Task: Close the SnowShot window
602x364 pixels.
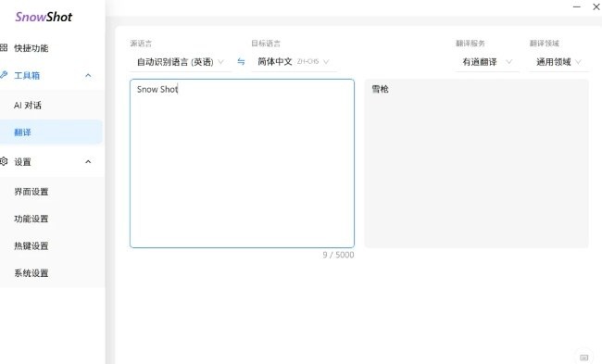Action: [x=596, y=6]
